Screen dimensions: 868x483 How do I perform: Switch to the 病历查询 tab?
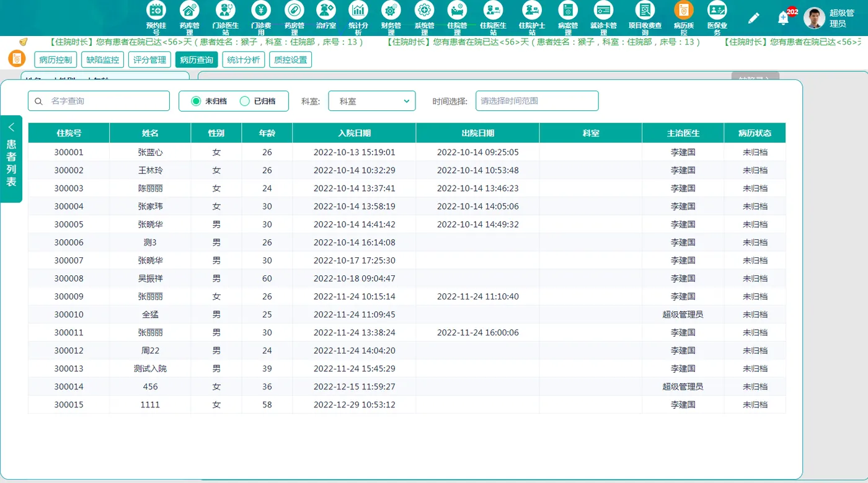[x=197, y=60]
